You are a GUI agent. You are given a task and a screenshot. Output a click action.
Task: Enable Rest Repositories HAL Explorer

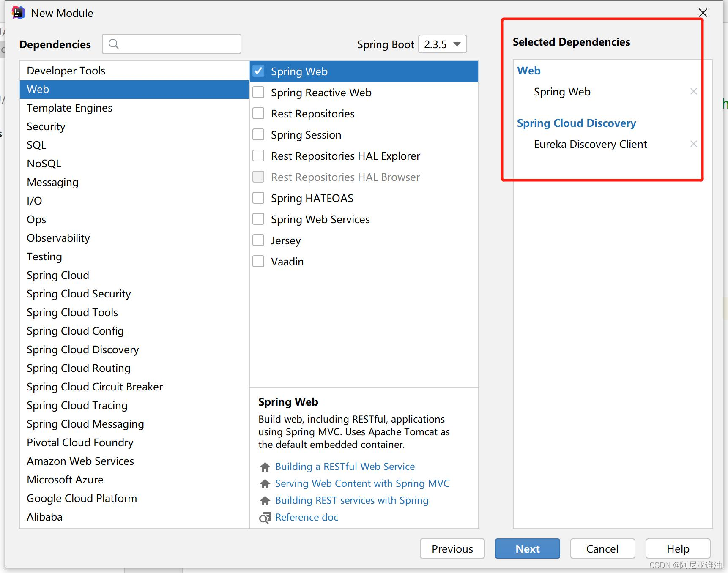coord(258,156)
